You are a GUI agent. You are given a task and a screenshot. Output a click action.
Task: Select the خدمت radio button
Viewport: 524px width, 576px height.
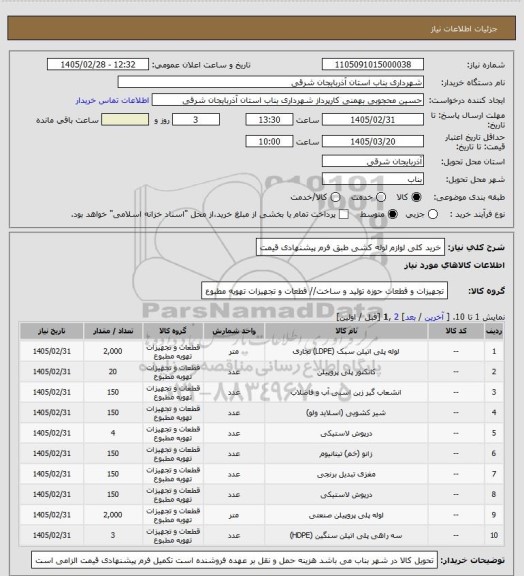click(381, 197)
